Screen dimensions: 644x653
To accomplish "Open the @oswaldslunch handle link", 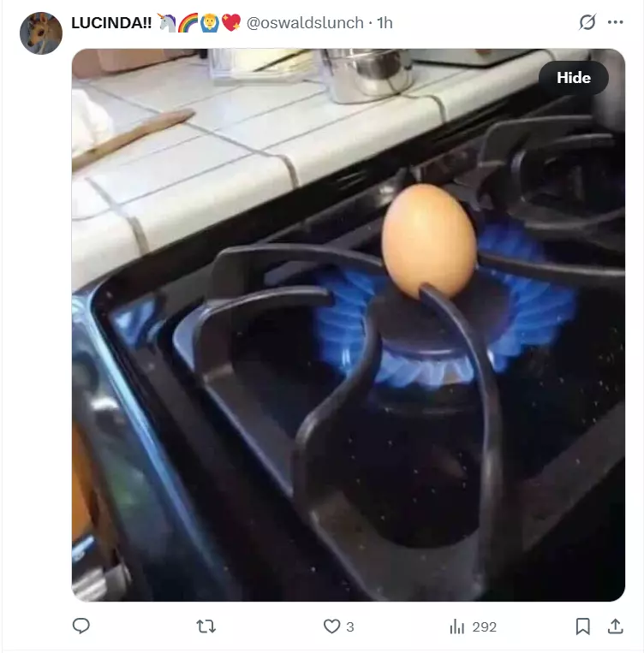I will click(305, 23).
